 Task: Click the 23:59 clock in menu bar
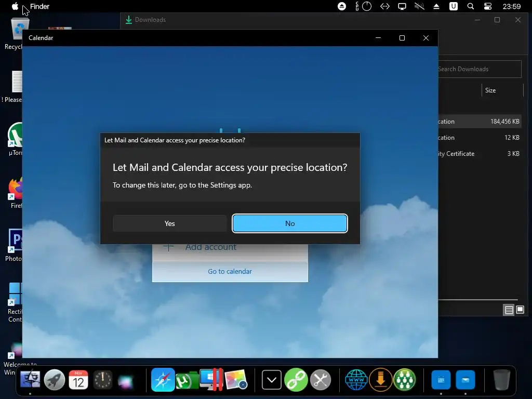[511, 6]
